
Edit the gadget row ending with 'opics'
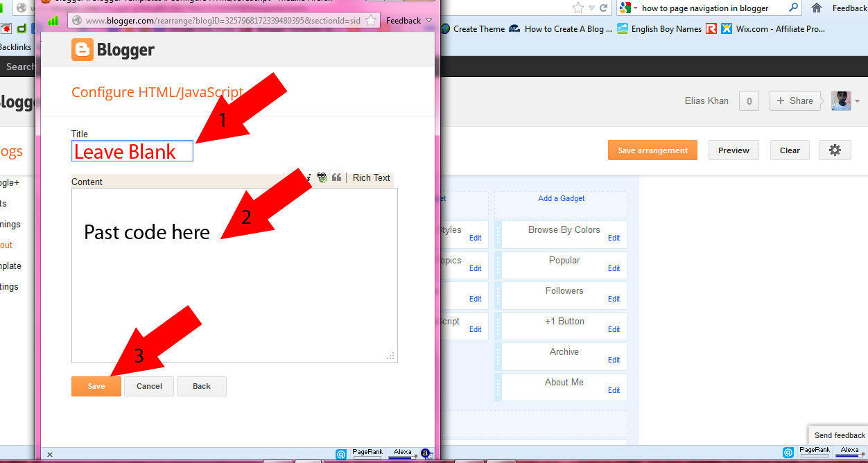click(475, 268)
